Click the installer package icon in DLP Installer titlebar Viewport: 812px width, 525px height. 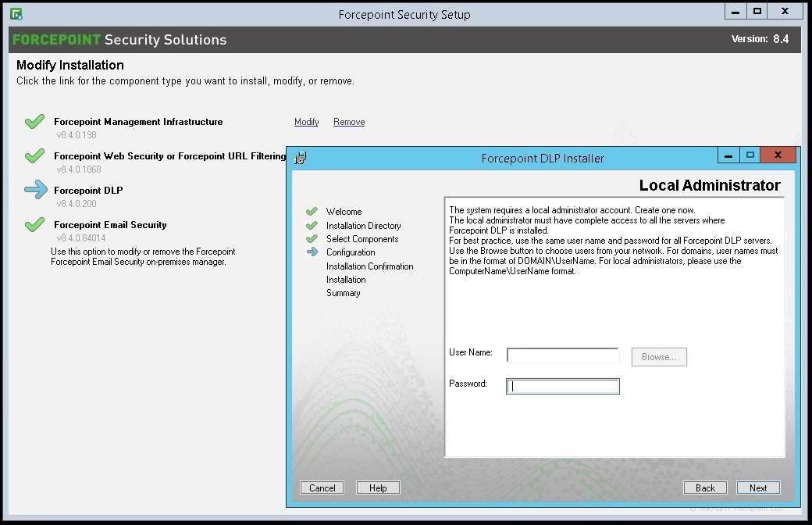(299, 158)
